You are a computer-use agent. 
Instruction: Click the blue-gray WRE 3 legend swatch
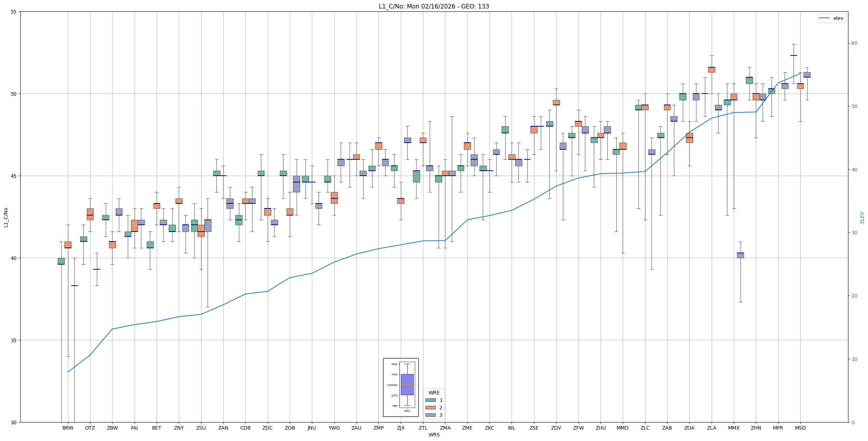tap(430, 415)
